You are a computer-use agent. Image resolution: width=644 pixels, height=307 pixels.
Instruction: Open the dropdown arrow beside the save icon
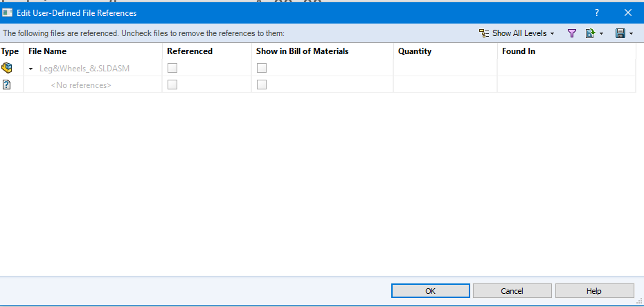coord(632,34)
